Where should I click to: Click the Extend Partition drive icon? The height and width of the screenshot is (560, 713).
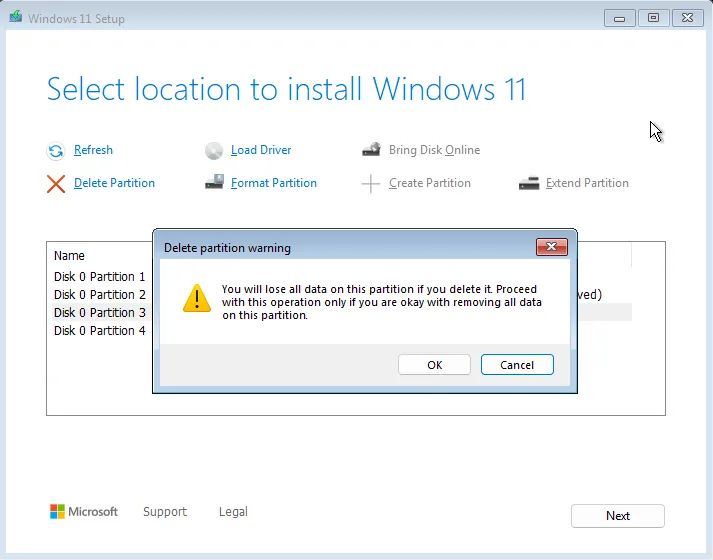click(529, 184)
